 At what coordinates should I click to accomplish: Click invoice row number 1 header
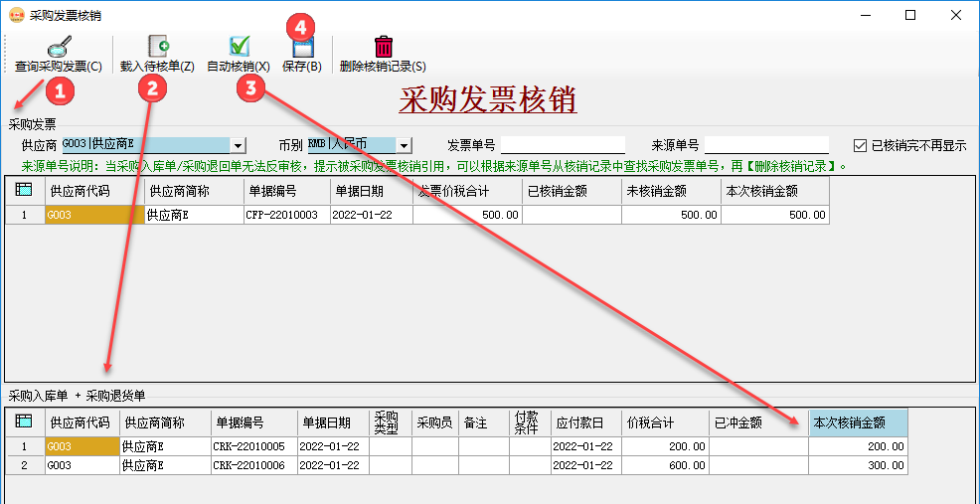[x=25, y=215]
